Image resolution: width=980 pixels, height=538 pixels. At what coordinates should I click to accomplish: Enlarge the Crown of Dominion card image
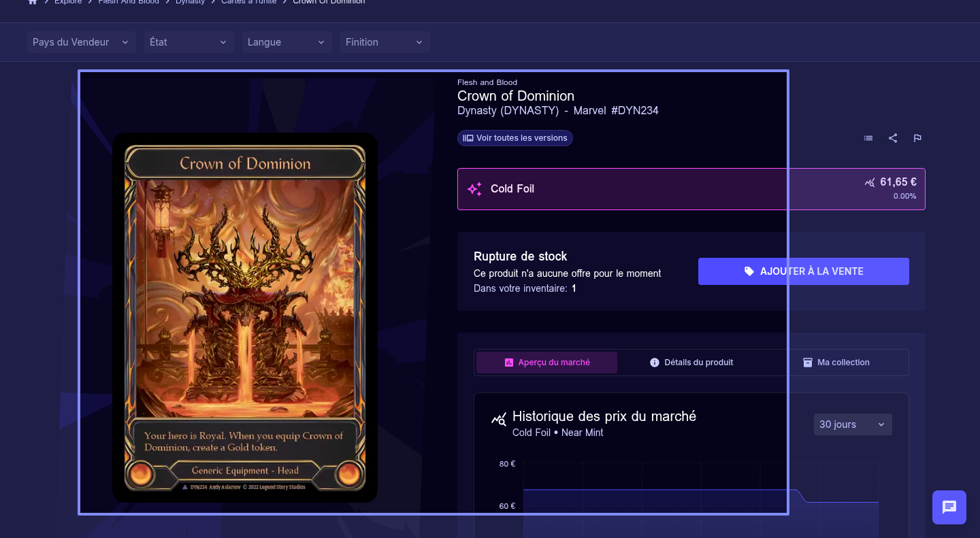pos(245,318)
